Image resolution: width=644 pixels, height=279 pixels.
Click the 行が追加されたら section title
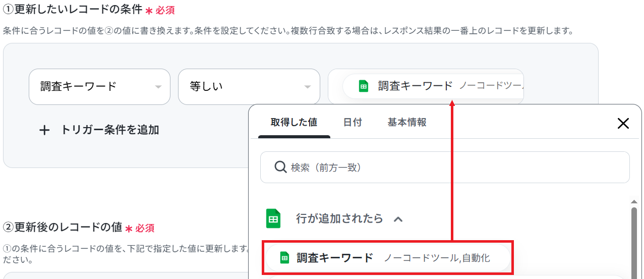tap(339, 219)
